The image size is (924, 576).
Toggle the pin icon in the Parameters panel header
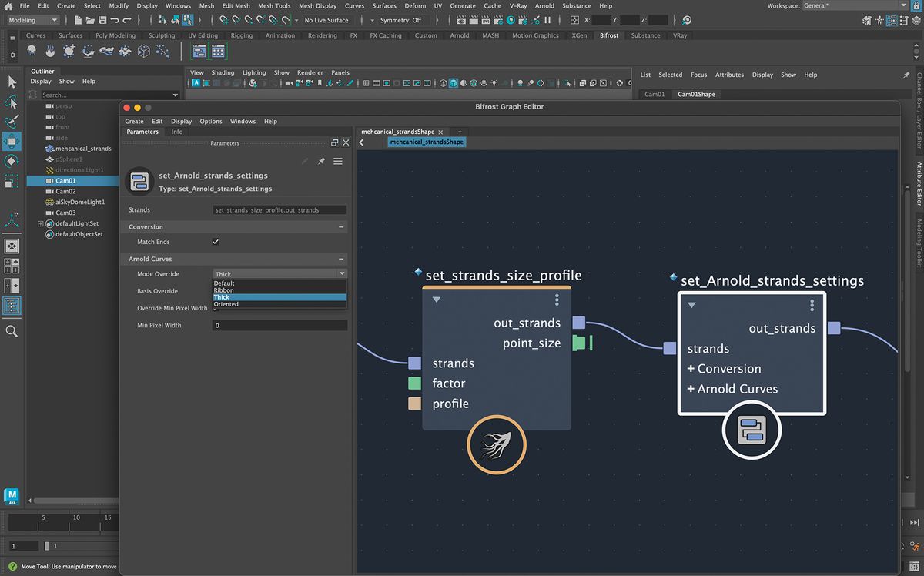(x=321, y=162)
